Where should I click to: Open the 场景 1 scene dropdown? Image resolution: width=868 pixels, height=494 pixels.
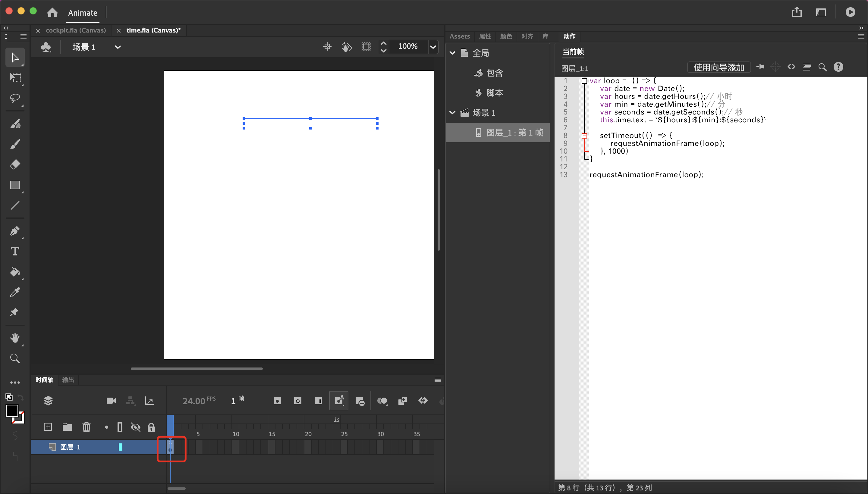(x=118, y=47)
